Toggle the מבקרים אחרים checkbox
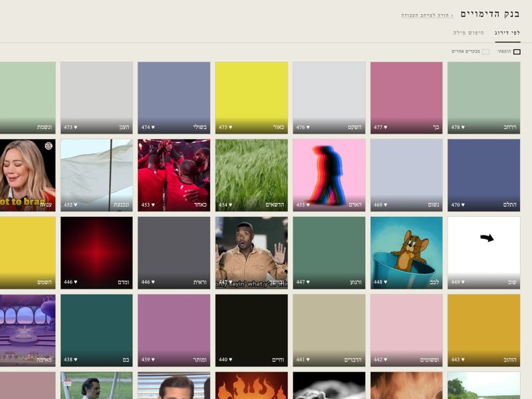This screenshot has width=532, height=399. click(486, 52)
